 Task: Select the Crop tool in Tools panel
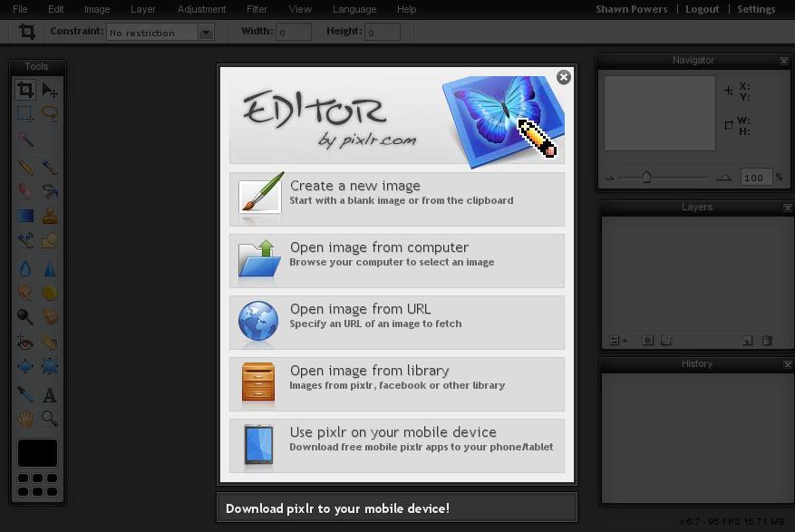pyautogui.click(x=25, y=90)
